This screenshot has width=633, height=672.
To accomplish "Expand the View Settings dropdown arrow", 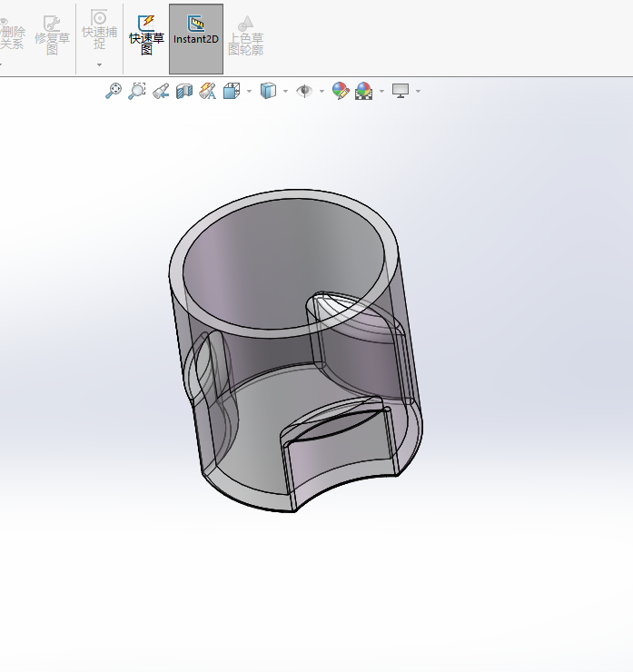I will pyautogui.click(x=419, y=92).
